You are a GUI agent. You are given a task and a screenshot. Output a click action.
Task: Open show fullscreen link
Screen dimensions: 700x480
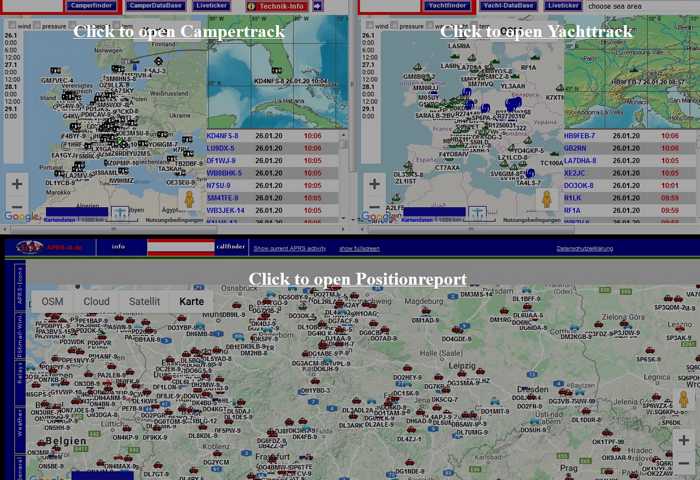359,249
